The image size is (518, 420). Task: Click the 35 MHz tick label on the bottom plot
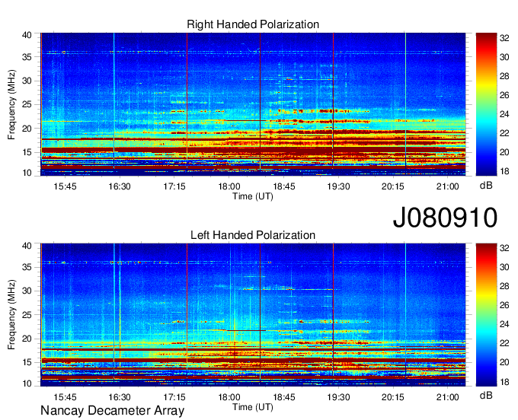click(x=27, y=267)
